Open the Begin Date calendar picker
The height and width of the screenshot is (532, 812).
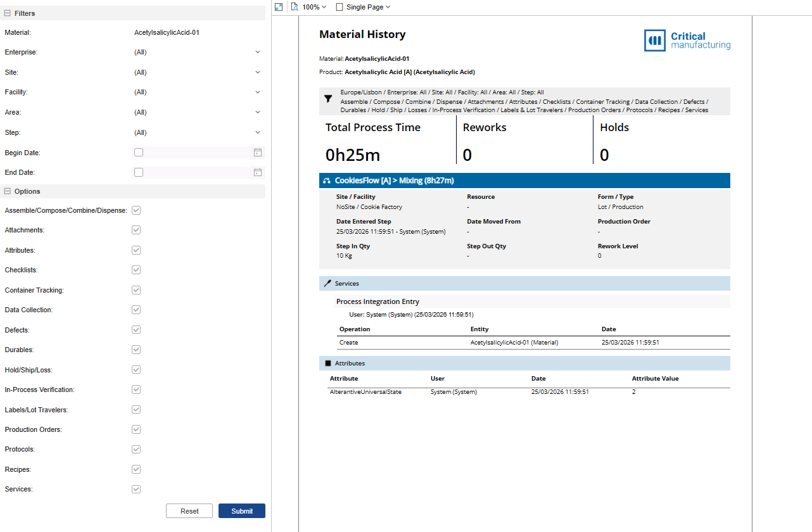pyautogui.click(x=258, y=153)
